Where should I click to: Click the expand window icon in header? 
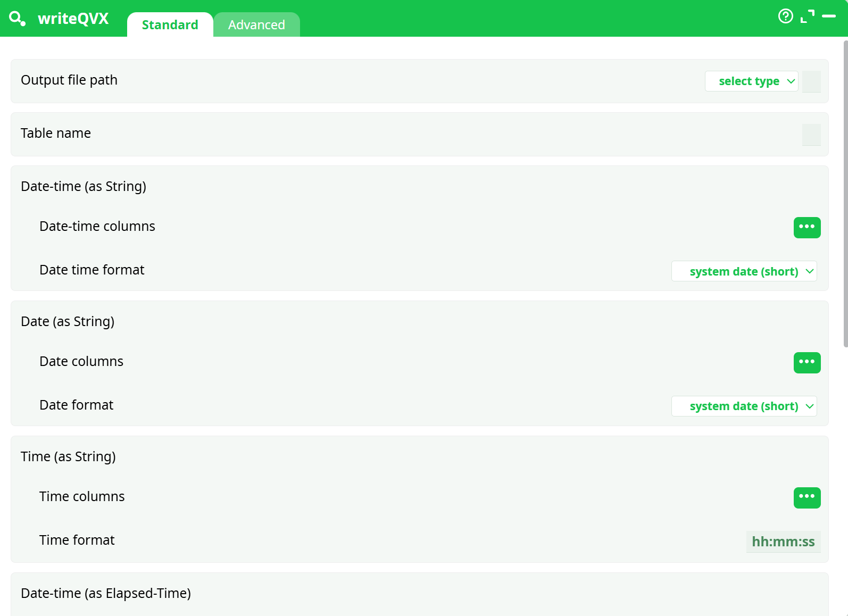coord(807,16)
